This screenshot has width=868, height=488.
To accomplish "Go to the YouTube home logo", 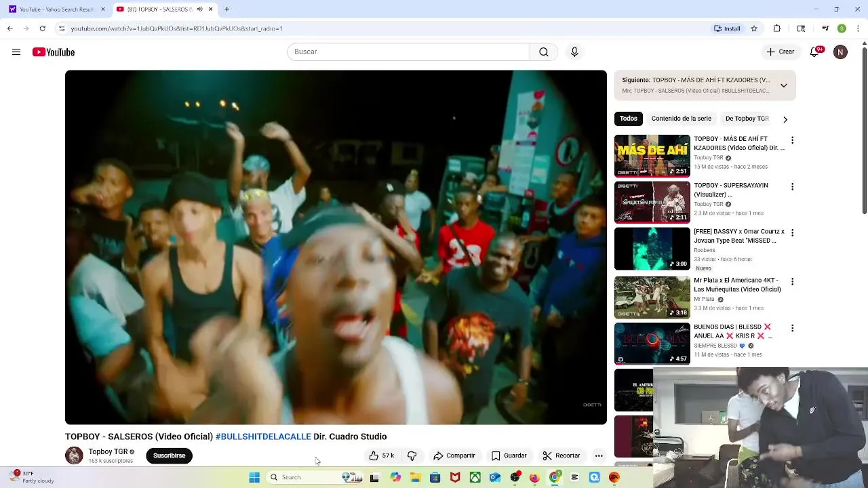I will [x=54, y=52].
